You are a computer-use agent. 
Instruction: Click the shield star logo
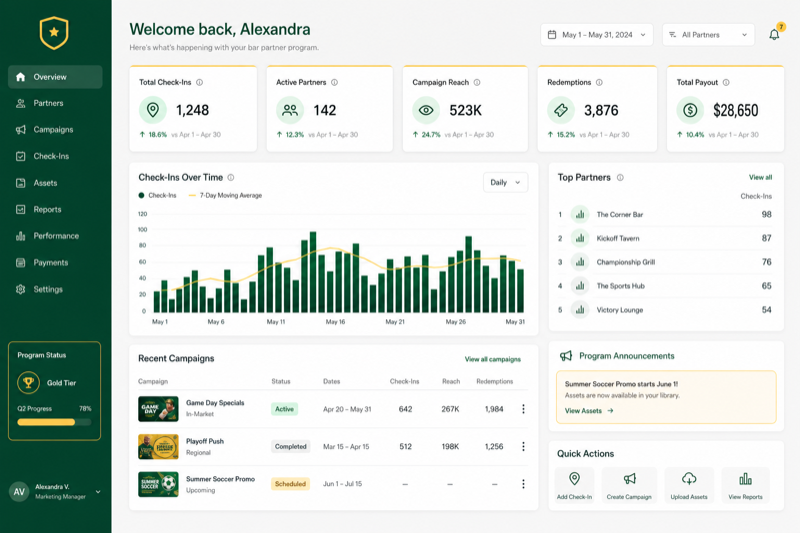point(54,33)
